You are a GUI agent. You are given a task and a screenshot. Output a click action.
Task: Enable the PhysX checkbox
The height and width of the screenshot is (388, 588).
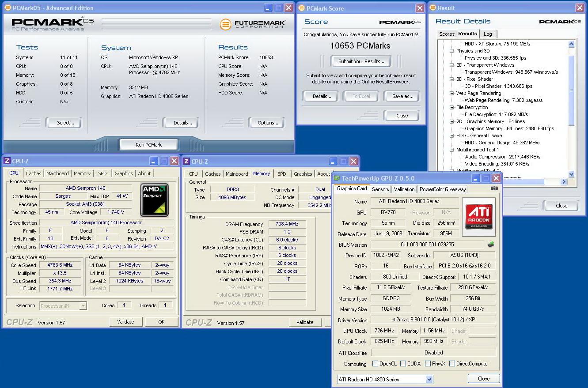click(x=428, y=364)
